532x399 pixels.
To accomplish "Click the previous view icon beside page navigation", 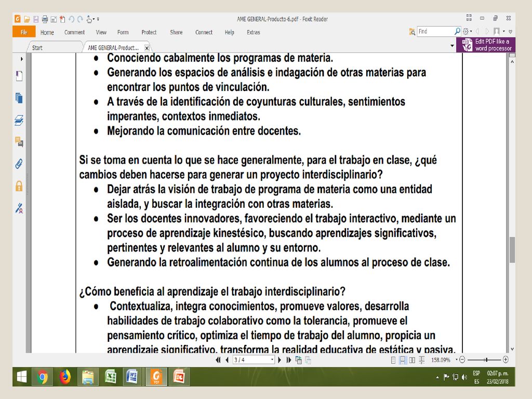I will [x=299, y=360].
